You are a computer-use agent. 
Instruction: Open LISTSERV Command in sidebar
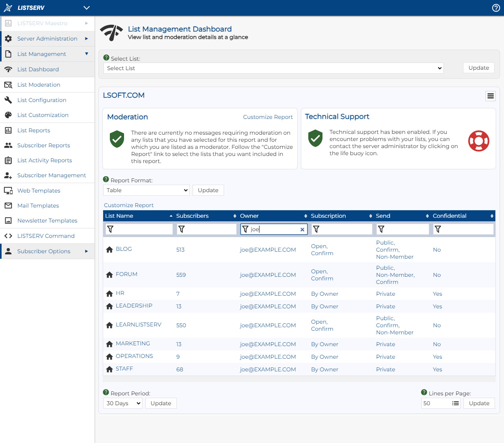[47, 236]
